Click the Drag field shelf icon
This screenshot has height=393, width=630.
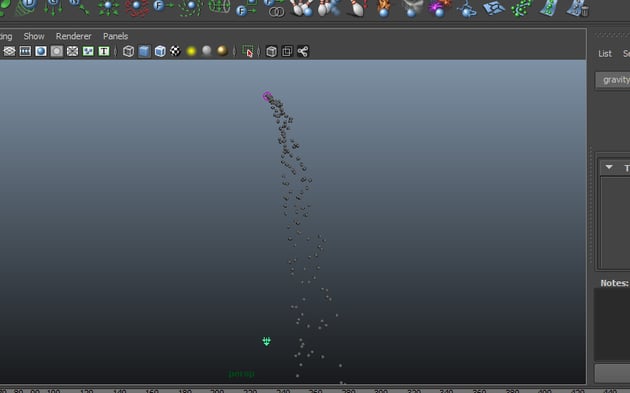pos(27,7)
